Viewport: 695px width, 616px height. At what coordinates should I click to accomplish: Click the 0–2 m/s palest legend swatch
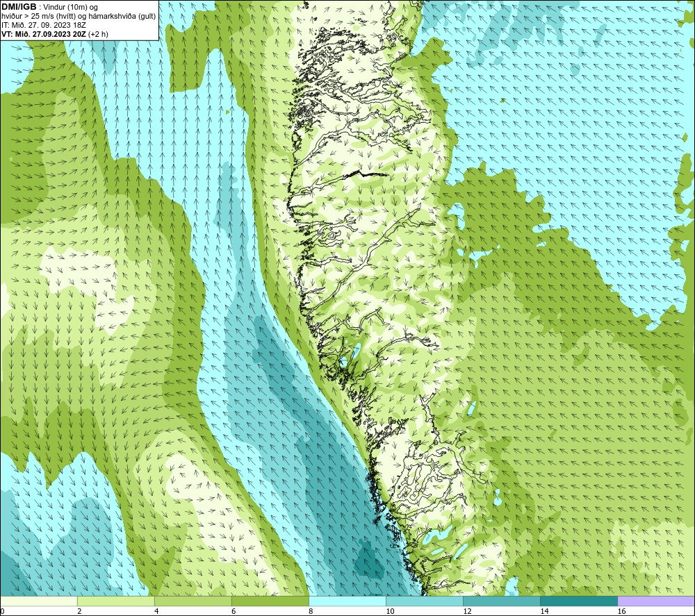39,601
